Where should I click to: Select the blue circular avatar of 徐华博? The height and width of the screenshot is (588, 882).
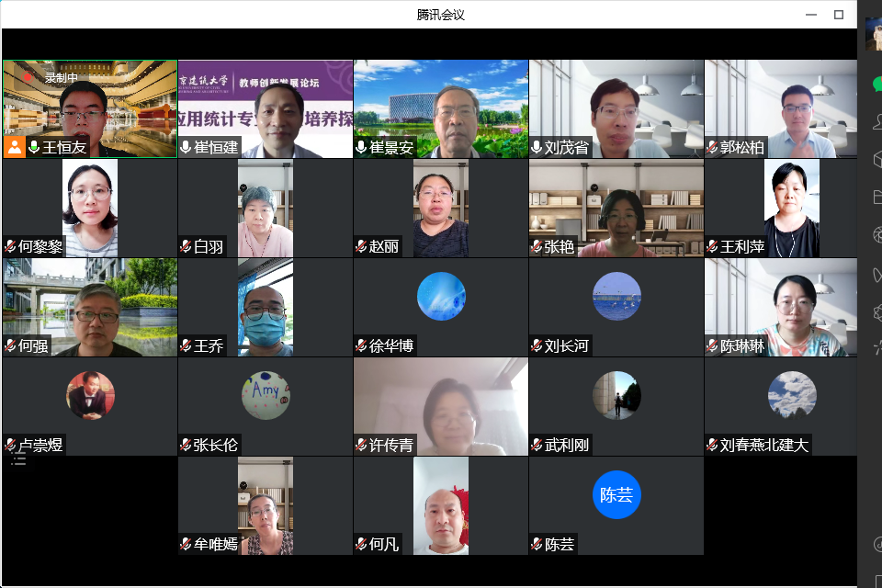pos(441,296)
